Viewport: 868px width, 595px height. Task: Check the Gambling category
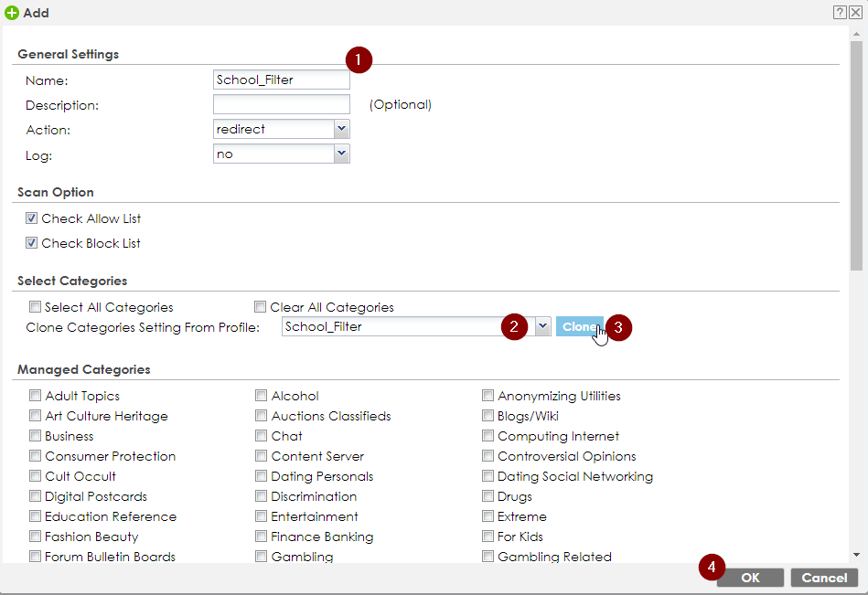pyautogui.click(x=262, y=557)
